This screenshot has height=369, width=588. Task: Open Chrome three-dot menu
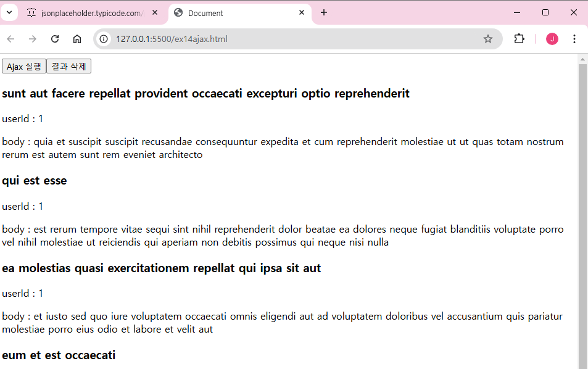click(574, 39)
